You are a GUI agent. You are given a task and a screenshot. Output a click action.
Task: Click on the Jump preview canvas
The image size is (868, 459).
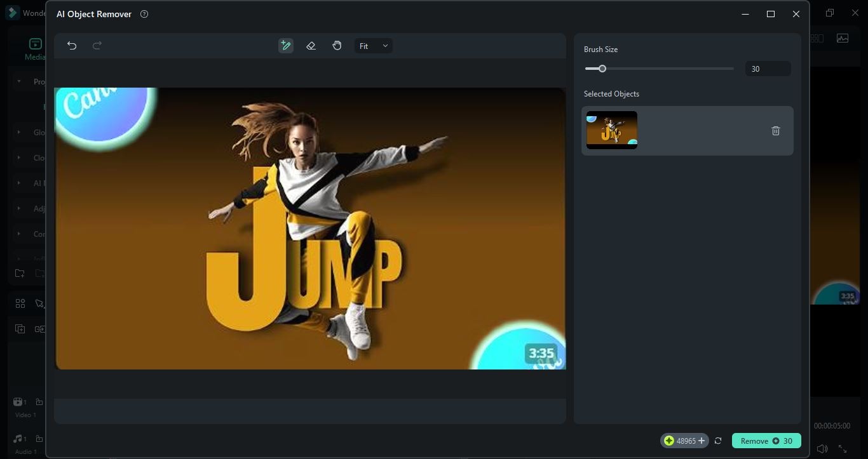click(x=310, y=229)
